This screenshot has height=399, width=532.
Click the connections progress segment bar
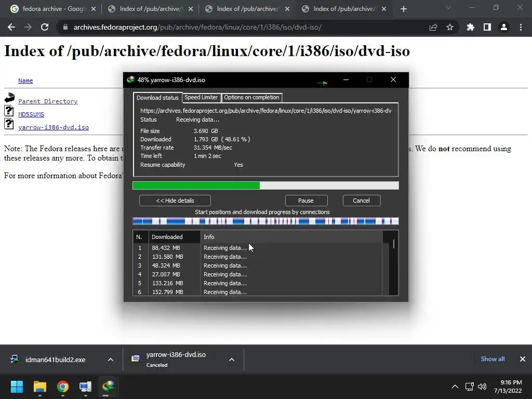[x=265, y=221]
